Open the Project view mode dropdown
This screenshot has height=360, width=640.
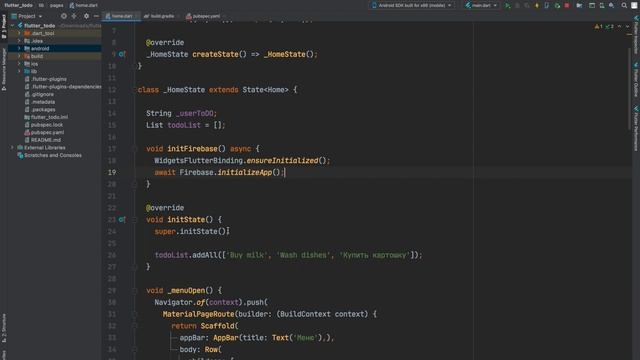pyautogui.click(x=27, y=16)
